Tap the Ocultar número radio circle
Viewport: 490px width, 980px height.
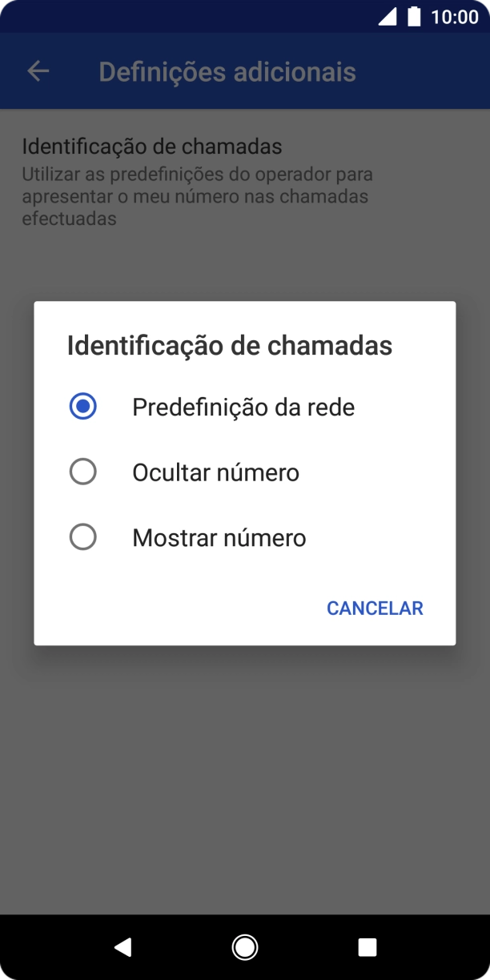coord(82,472)
